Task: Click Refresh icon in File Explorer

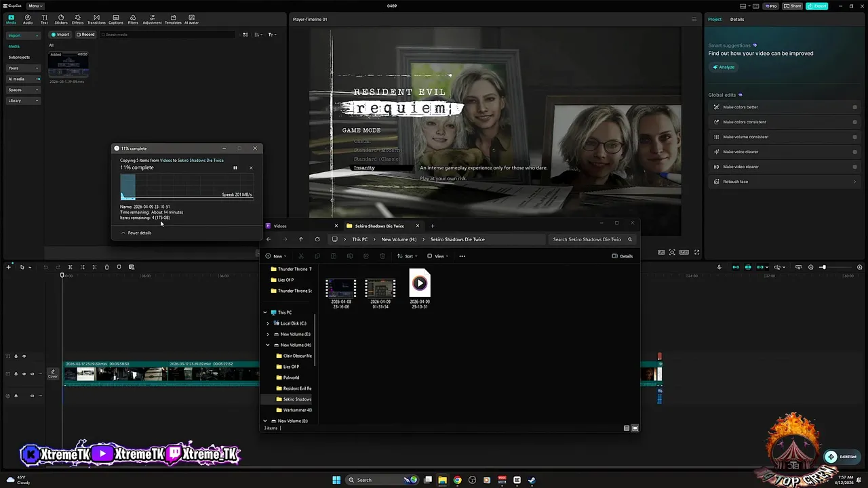Action: [317, 239]
